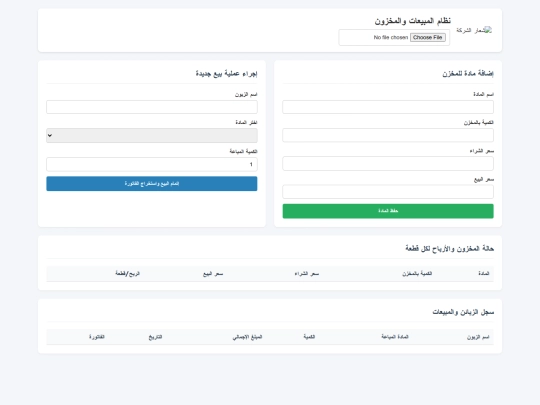Click the الكمية المباعة field label
The image size is (540, 405).
tap(243, 152)
